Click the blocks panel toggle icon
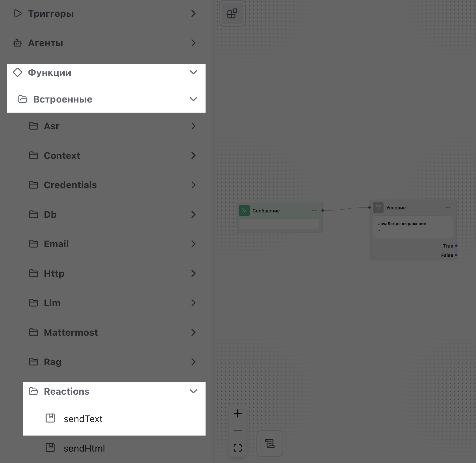Viewport: 476px width, 463px height. [x=232, y=14]
